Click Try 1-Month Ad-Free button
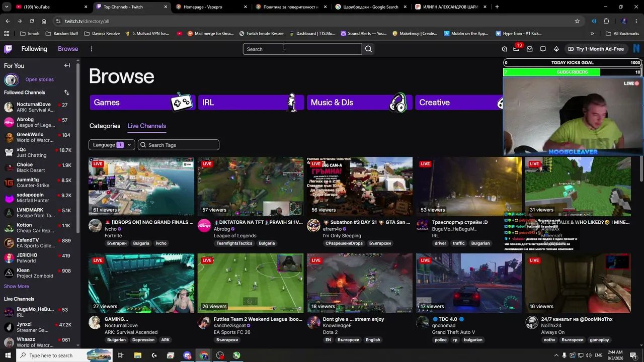This screenshot has width=644, height=362. click(x=596, y=49)
